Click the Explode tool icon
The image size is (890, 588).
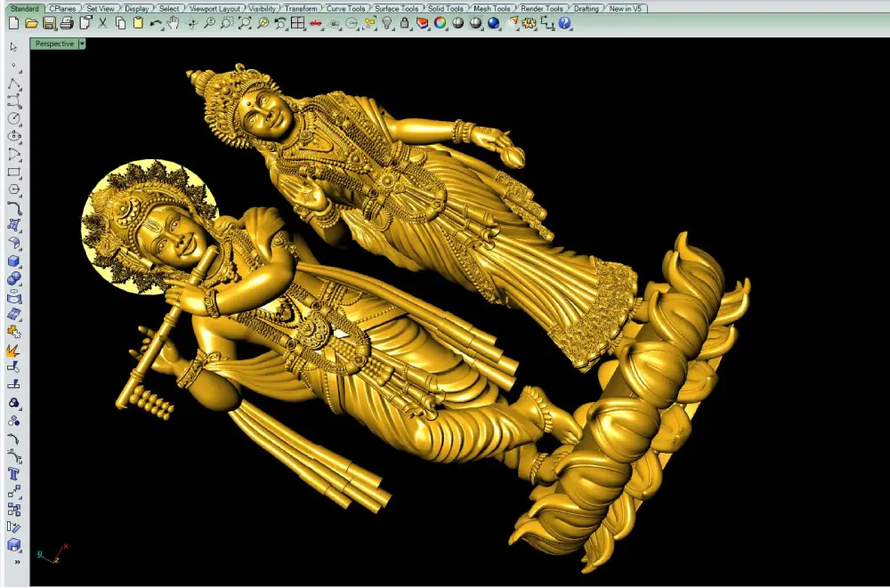pos(13,350)
